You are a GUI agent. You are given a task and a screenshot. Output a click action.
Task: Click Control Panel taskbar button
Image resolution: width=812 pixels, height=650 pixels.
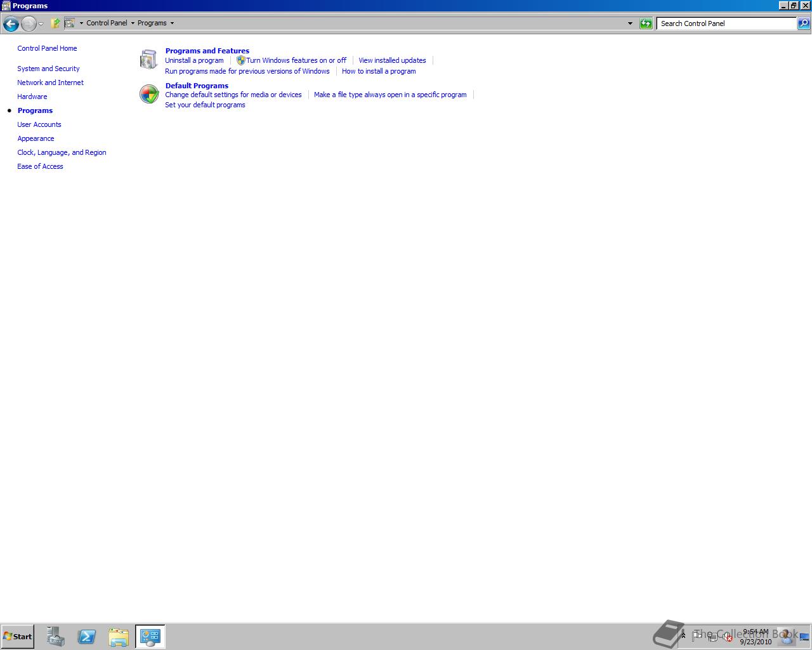(150, 637)
